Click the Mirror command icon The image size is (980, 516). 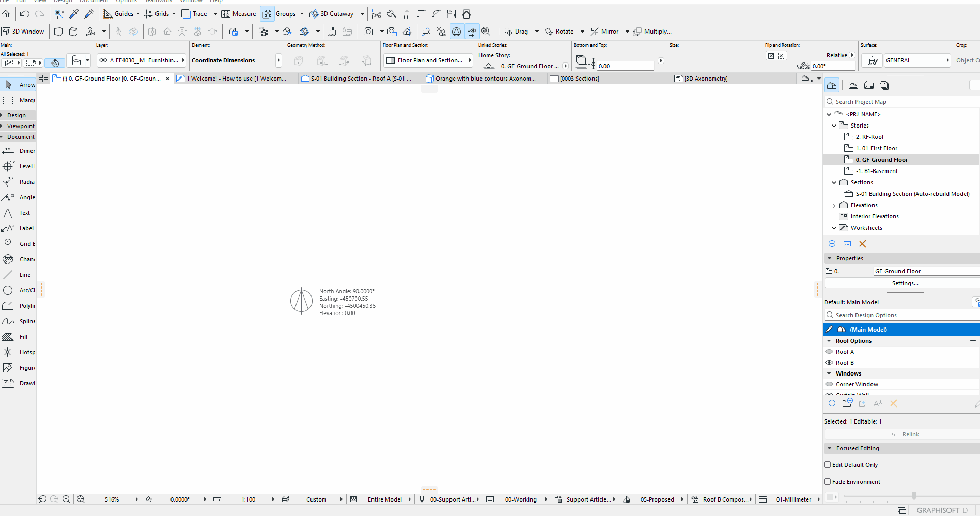tap(595, 32)
